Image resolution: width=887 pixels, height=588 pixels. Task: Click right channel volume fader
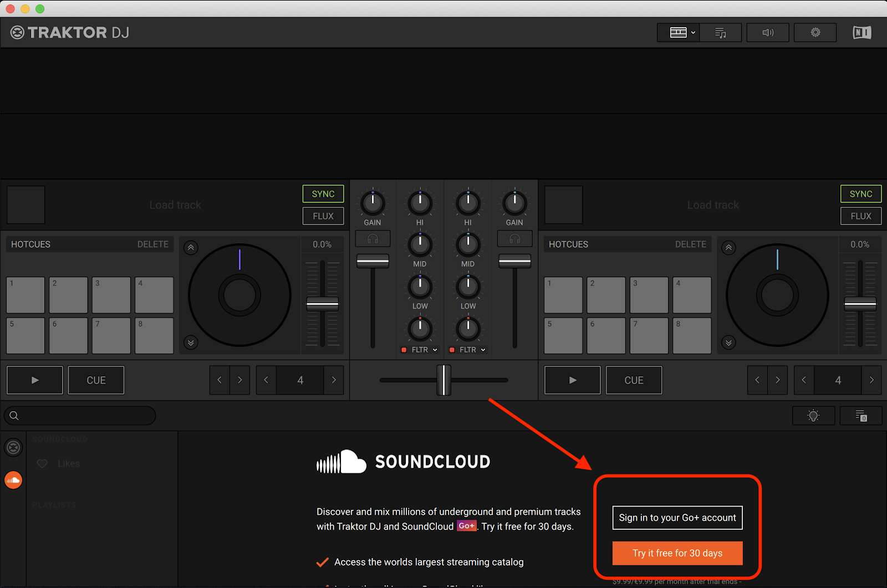[x=514, y=261]
